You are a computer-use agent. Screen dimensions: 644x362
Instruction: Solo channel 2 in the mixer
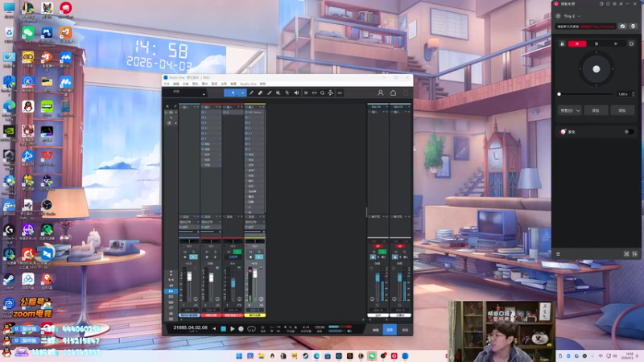215,252
